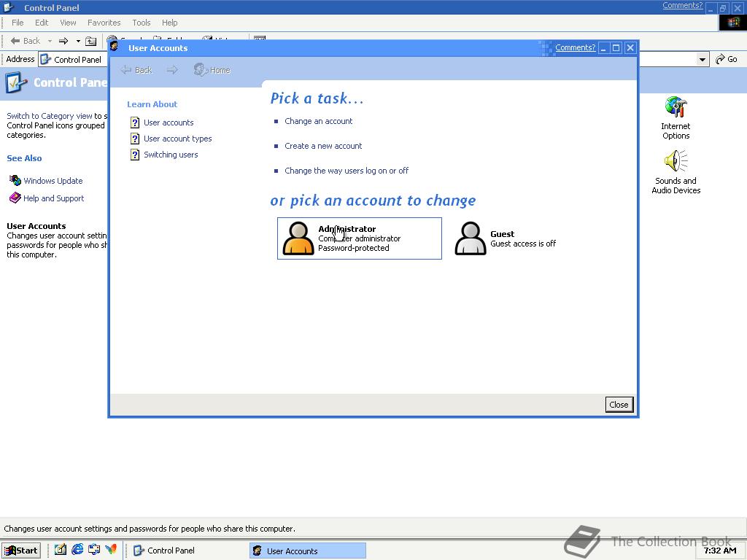Click the Windows flag throbber icon

tap(732, 23)
